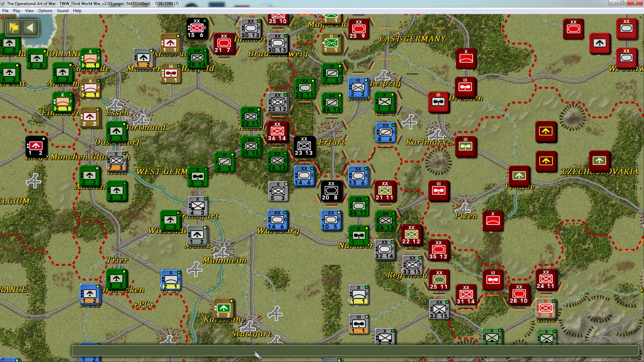Click the Mannheim city label
Screen dimensions: 644x362
pyautogui.click(x=224, y=260)
